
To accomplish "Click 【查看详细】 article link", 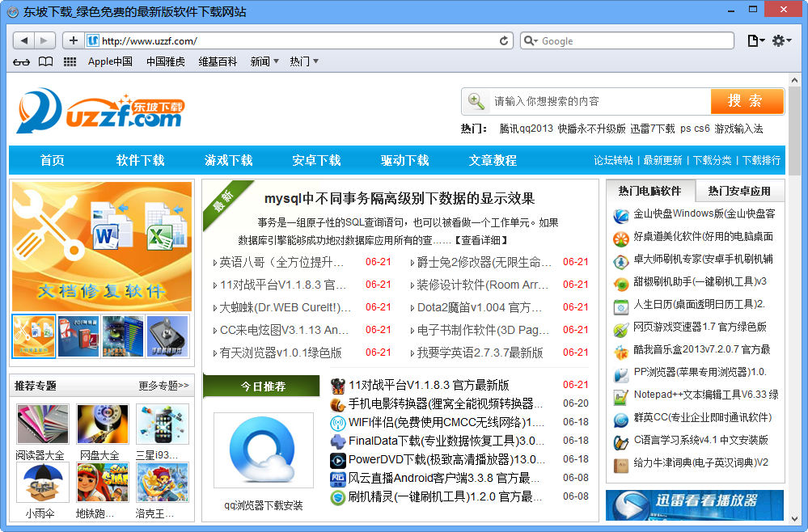I will [x=480, y=240].
